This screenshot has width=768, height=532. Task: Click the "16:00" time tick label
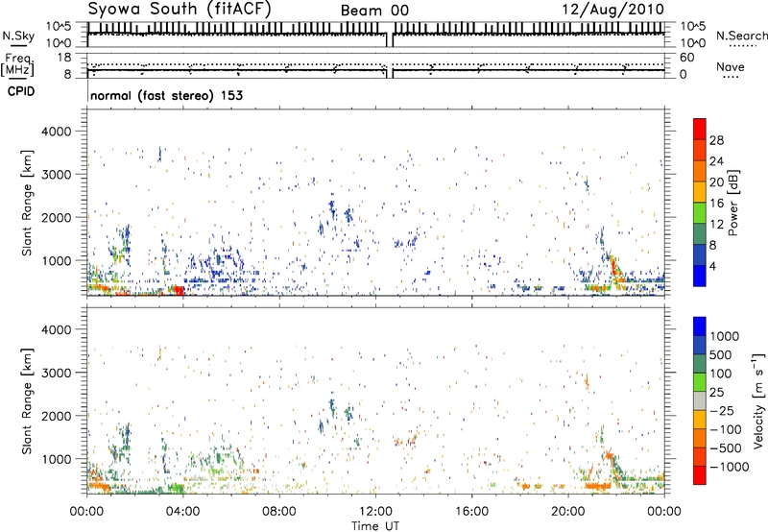471,512
